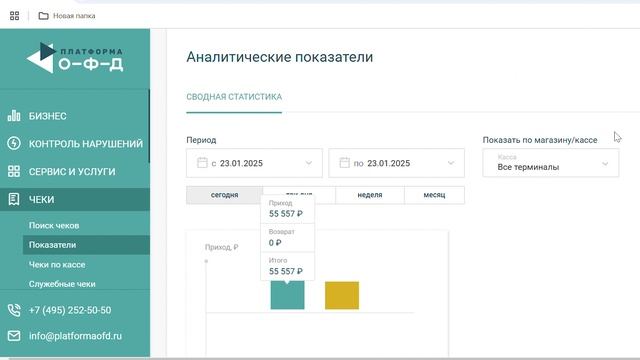
Task: Open the Касса 'Все терминалы' dropdown
Action: [x=551, y=163]
